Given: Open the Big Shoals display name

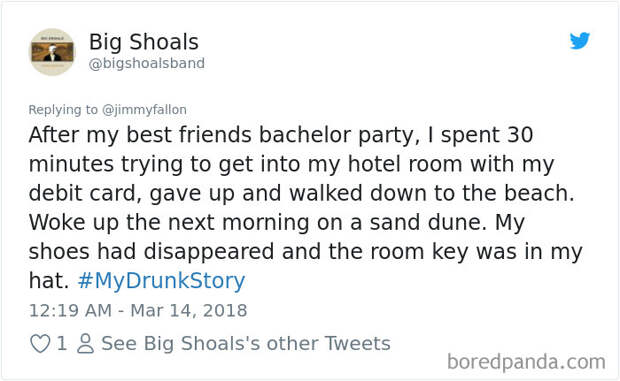Looking at the screenshot, I should pos(144,42).
